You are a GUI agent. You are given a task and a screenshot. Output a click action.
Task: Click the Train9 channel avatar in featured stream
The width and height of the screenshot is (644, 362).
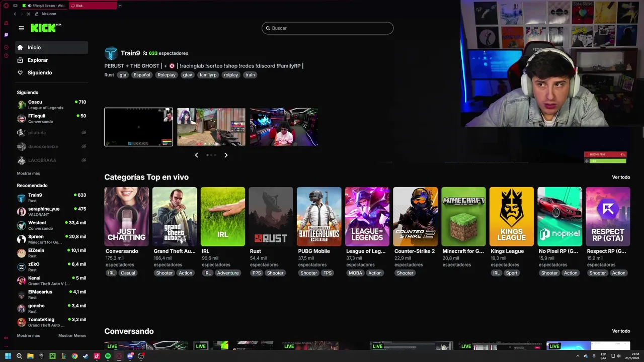tap(111, 53)
